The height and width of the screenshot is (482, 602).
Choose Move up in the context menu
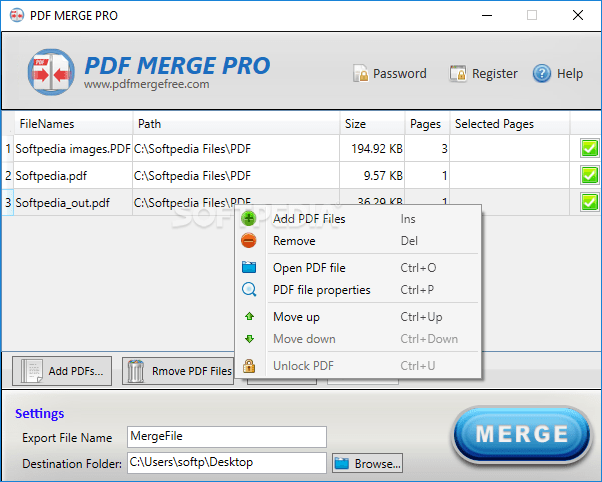pyautogui.click(x=358, y=317)
